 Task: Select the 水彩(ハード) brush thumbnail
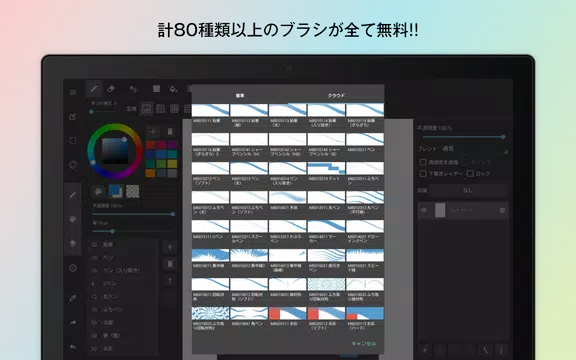pos(365,313)
